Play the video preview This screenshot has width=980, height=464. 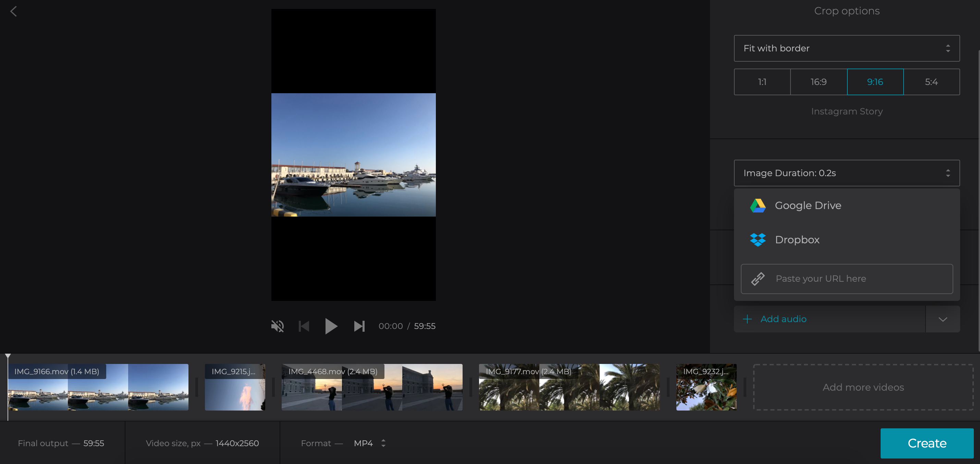[x=331, y=326]
